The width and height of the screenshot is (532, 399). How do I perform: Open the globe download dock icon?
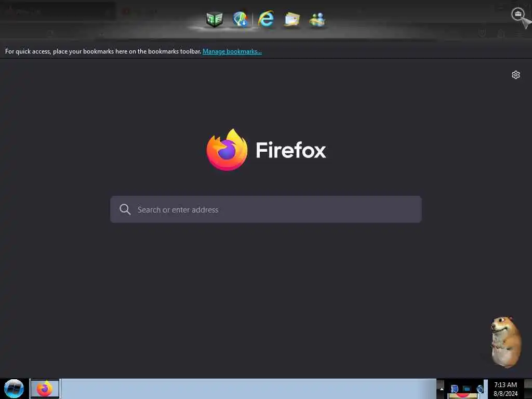pyautogui.click(x=240, y=19)
